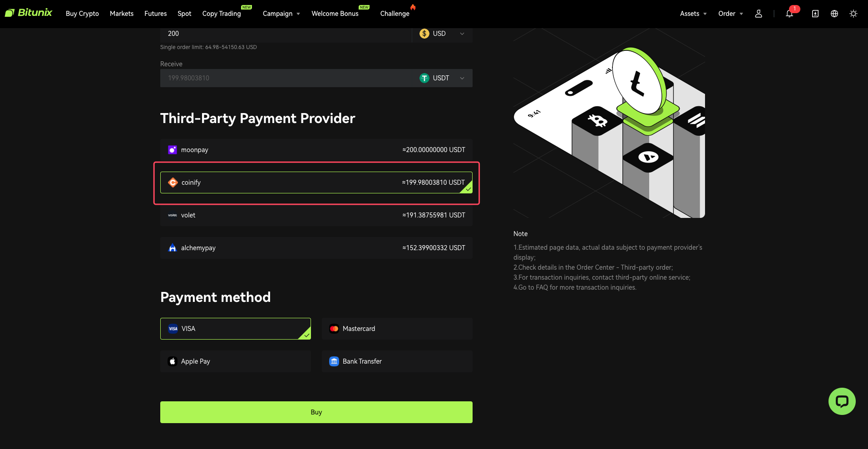Open the Futures menu item

click(x=156, y=14)
